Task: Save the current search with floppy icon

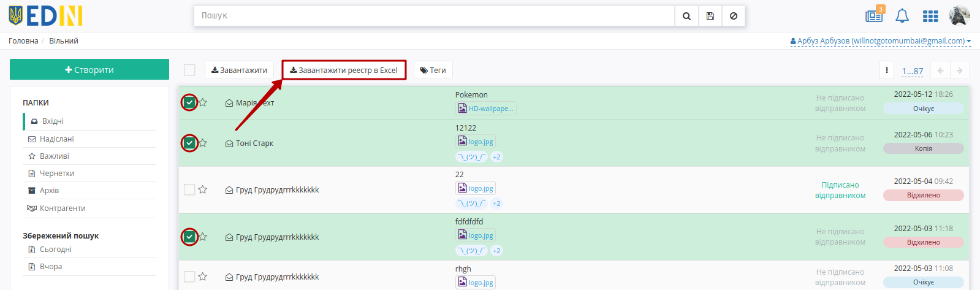Action: [x=710, y=16]
